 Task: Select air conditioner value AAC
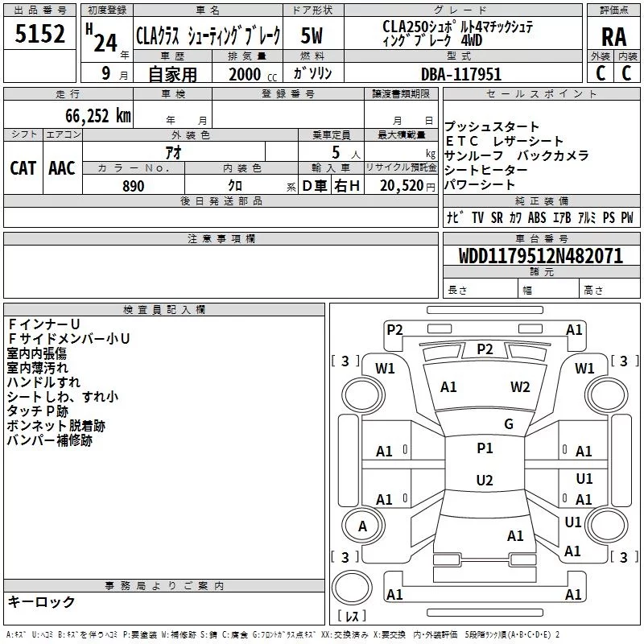pyautogui.click(x=62, y=168)
